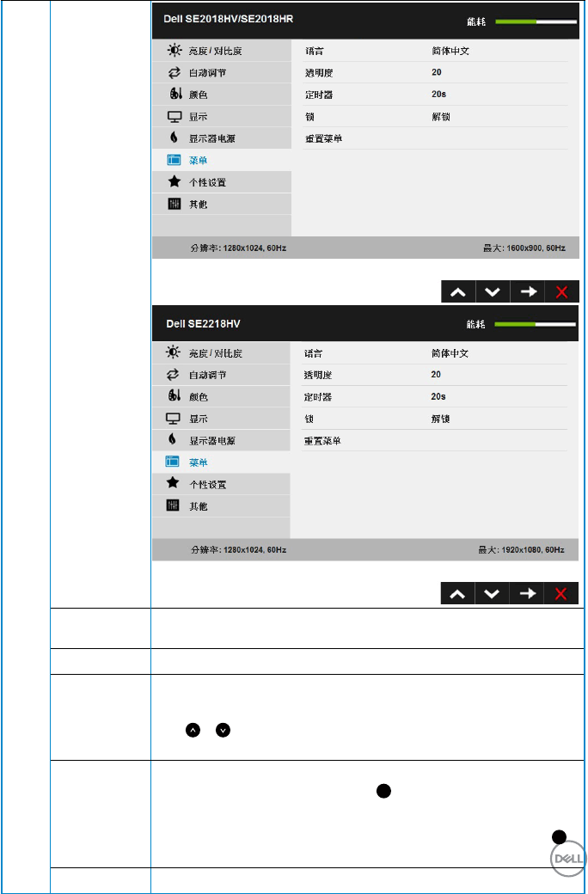
Task: Click the red X exit button under SE2218HV OSD
Action: (x=561, y=593)
